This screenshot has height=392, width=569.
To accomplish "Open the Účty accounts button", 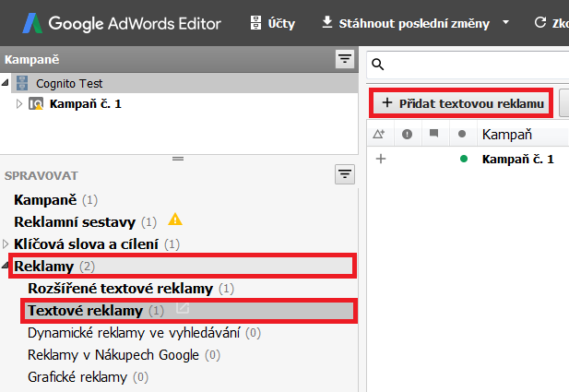I will point(273,23).
